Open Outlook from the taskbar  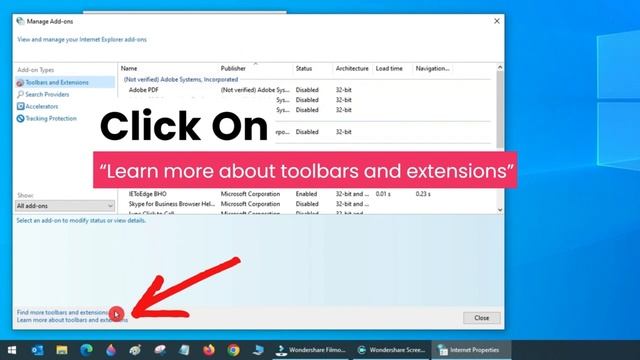pyautogui.click(x=37, y=350)
